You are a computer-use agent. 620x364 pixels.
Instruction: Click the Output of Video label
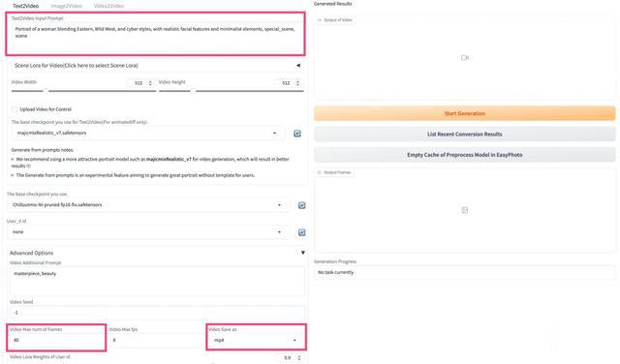335,19
